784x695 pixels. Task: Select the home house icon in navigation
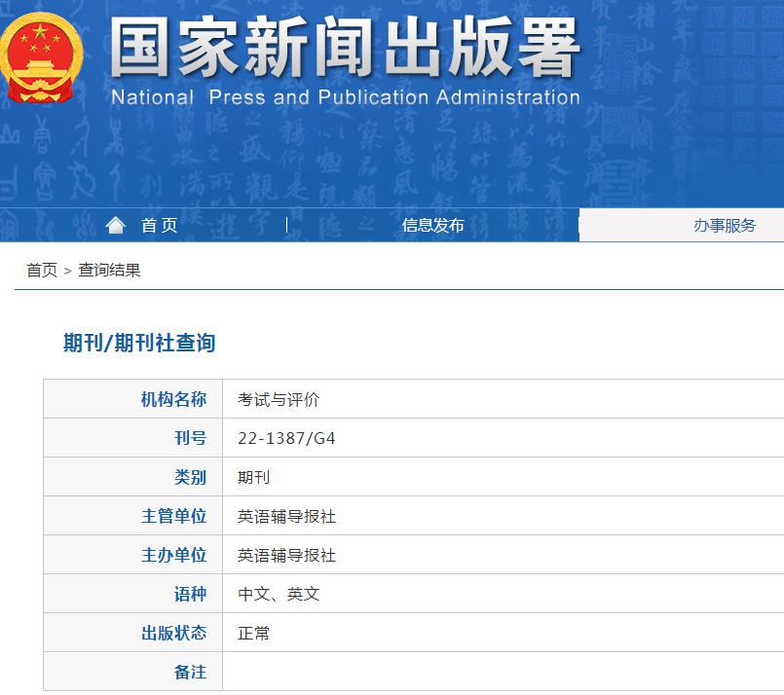tap(116, 224)
